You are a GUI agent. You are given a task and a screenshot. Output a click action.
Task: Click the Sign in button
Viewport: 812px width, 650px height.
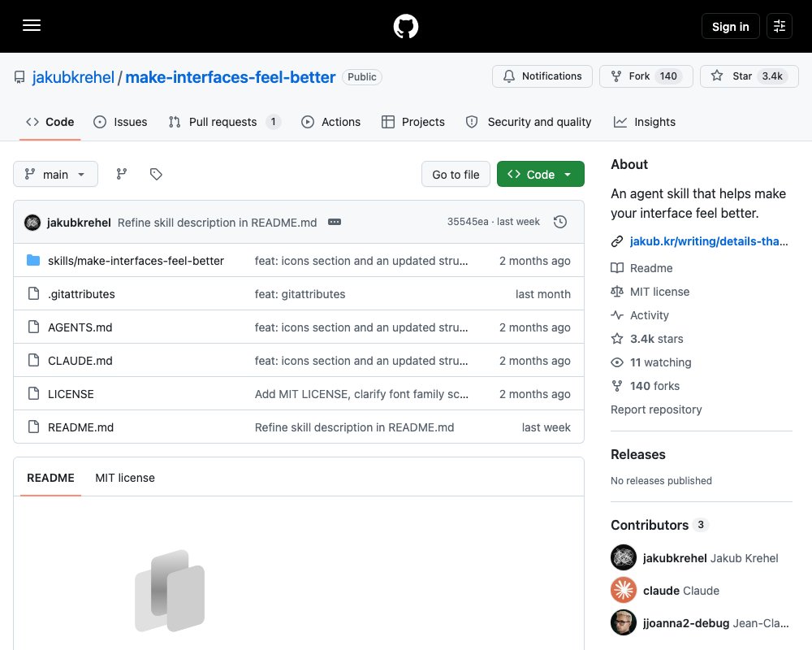(730, 27)
